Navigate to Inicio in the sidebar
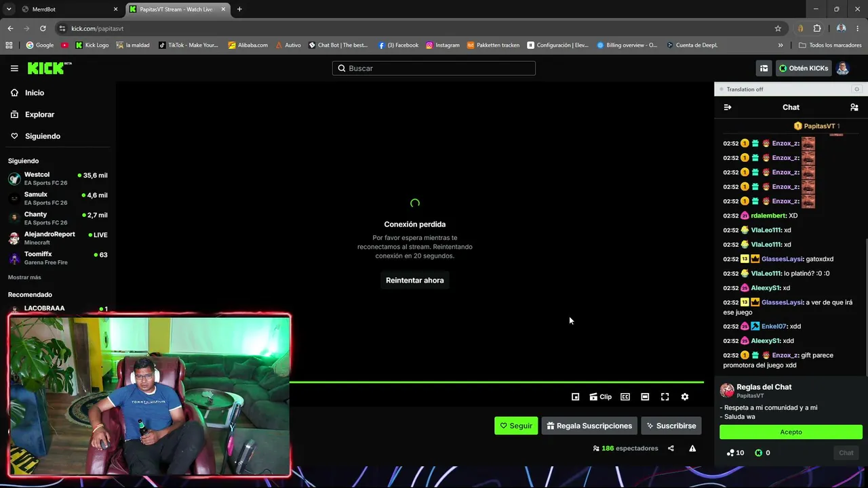Viewport: 868px width, 488px height. (x=28, y=93)
